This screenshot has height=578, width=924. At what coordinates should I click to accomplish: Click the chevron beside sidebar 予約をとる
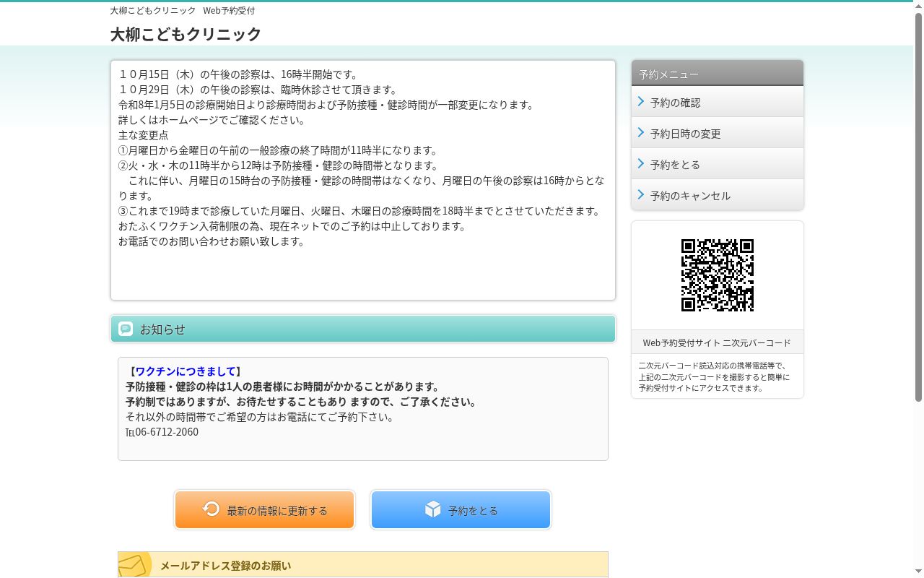click(641, 164)
